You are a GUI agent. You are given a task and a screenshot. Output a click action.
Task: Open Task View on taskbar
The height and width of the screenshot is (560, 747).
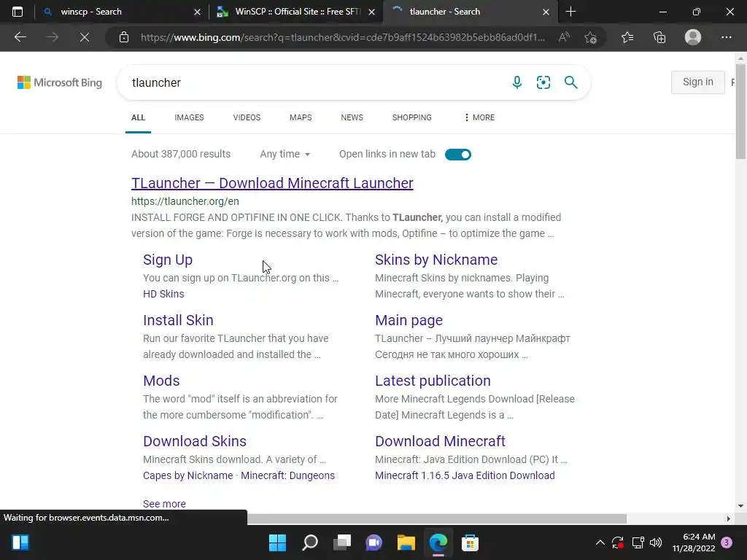341,542
